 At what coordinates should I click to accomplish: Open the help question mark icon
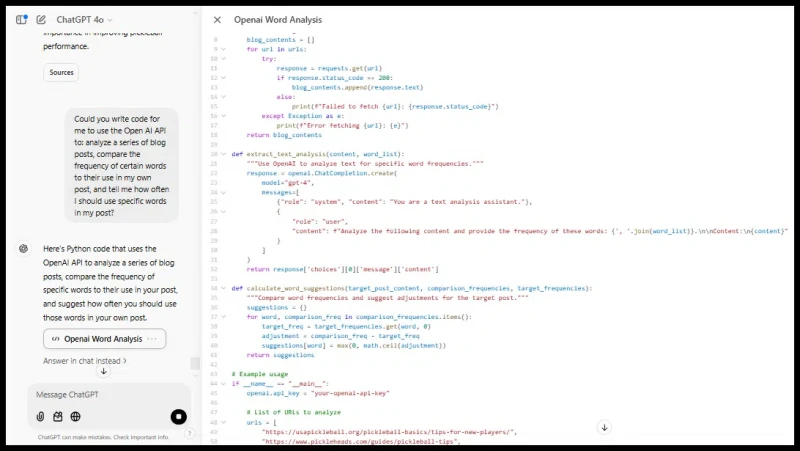click(189, 434)
